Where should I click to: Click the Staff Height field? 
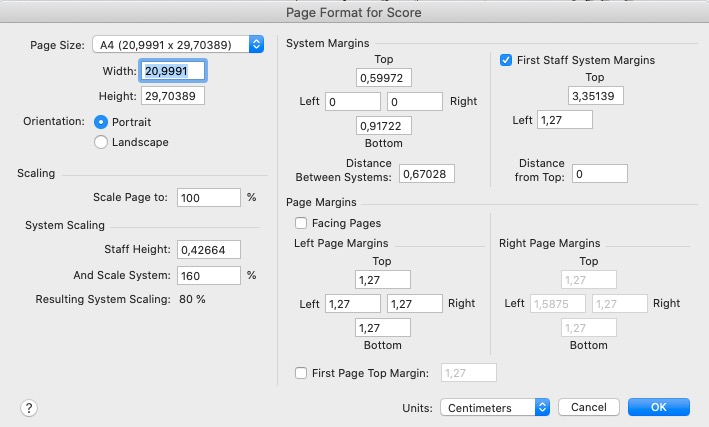[x=208, y=250]
